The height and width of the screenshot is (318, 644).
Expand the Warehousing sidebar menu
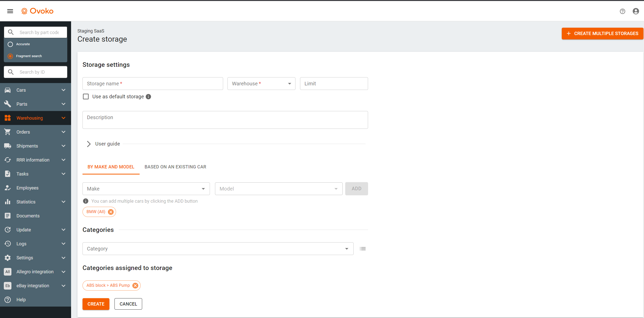[36, 118]
